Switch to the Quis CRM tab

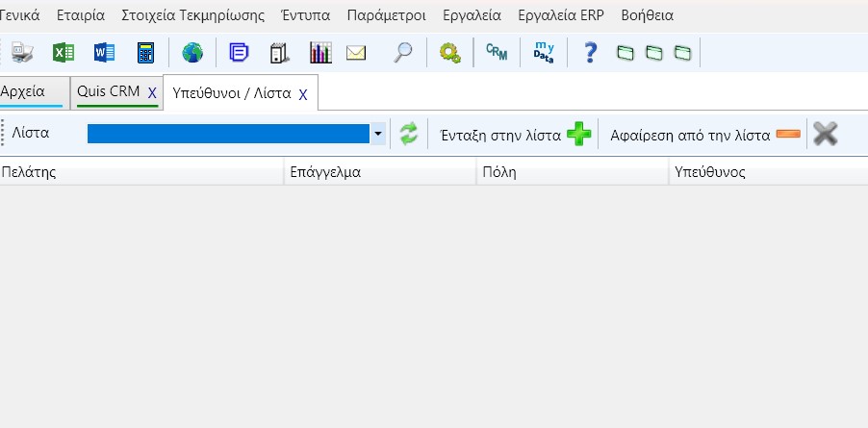pyautogui.click(x=109, y=91)
